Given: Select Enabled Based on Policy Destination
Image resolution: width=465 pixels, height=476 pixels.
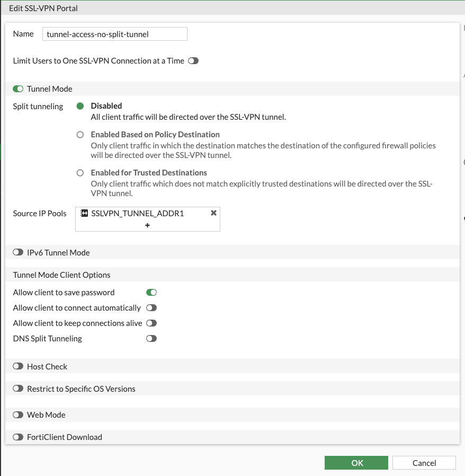Looking at the screenshot, I should coord(80,135).
